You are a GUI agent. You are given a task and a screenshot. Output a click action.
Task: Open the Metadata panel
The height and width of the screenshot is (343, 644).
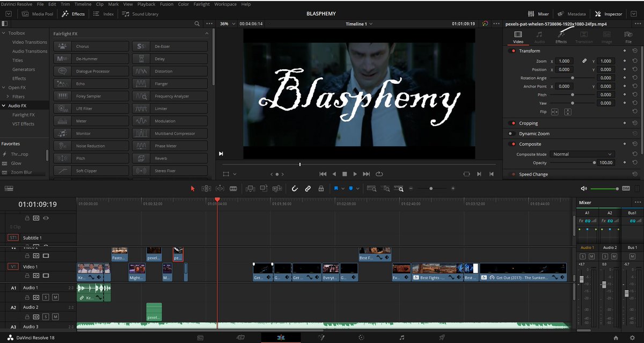(571, 14)
